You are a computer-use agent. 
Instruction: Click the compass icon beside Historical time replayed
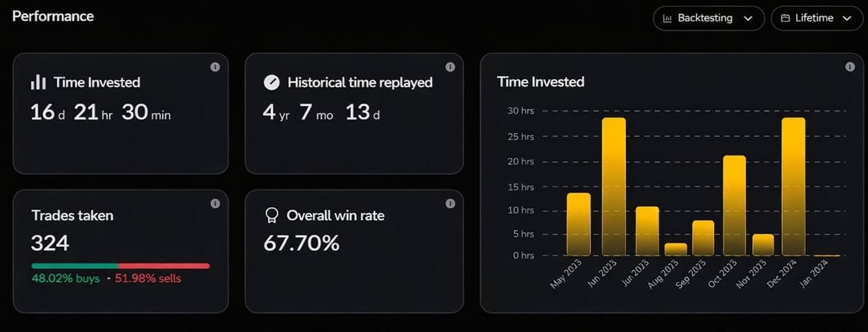[x=272, y=82]
